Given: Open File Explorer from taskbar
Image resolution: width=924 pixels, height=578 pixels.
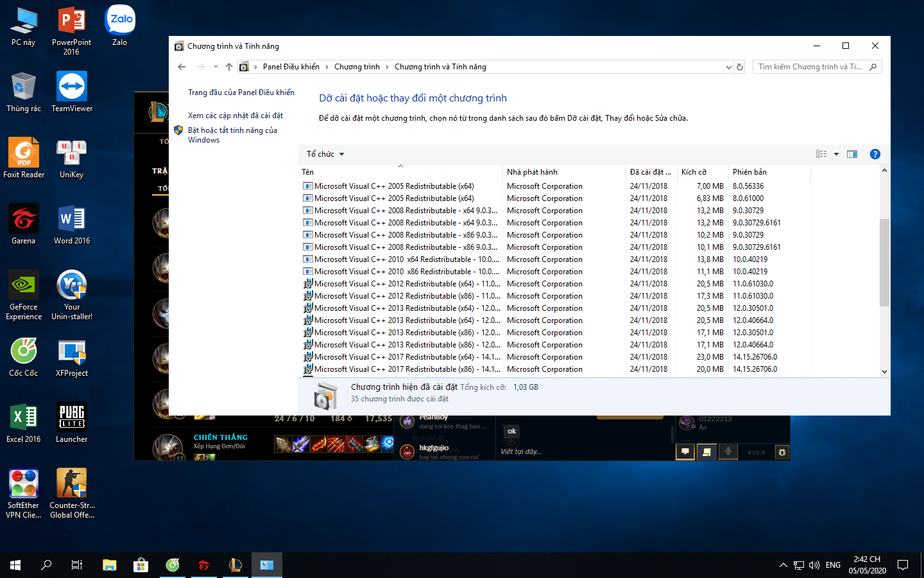Looking at the screenshot, I should [110, 565].
